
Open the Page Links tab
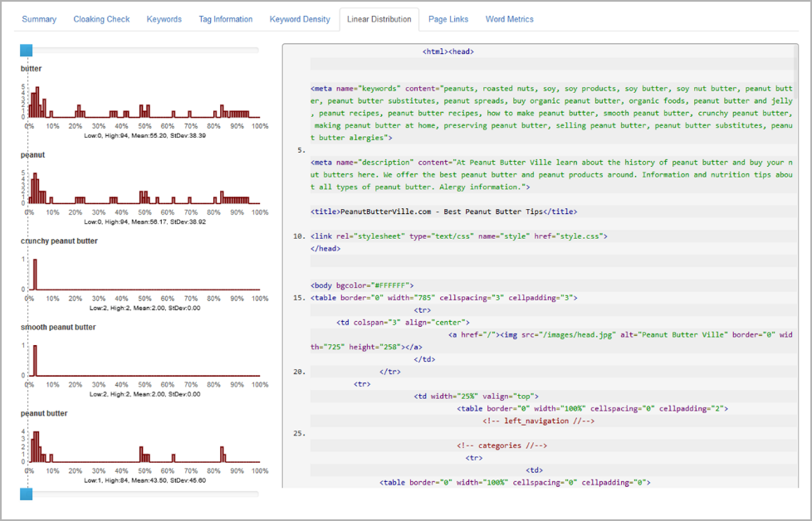448,19
